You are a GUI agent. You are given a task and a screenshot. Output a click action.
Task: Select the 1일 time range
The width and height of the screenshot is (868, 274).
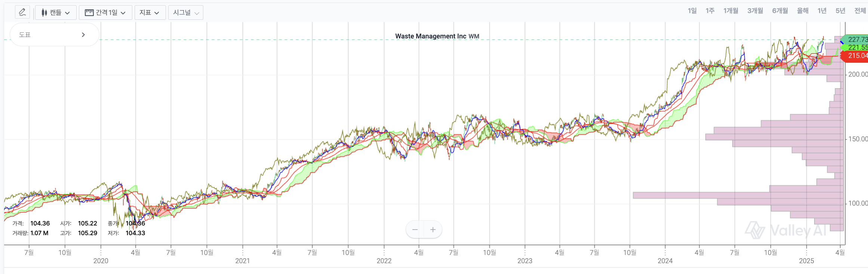point(692,11)
